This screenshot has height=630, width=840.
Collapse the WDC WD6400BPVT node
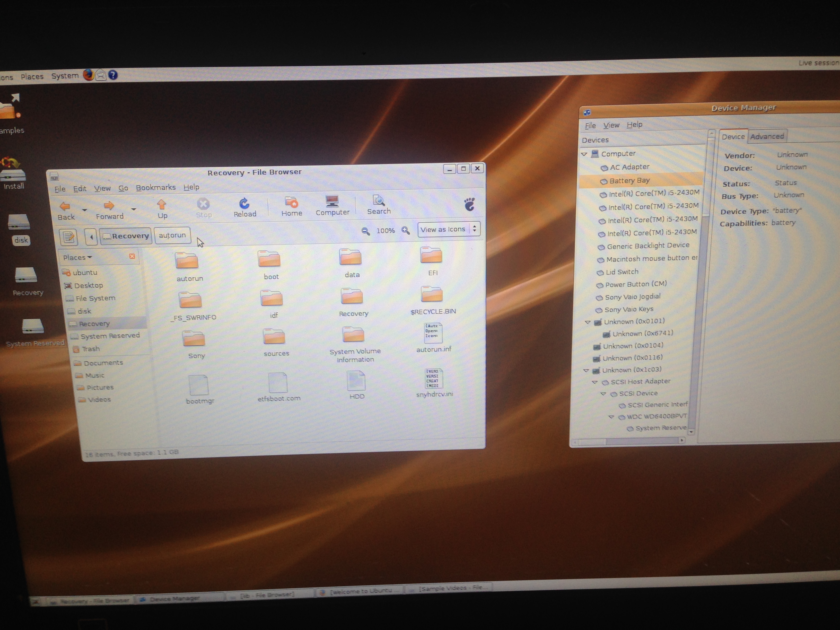(611, 417)
